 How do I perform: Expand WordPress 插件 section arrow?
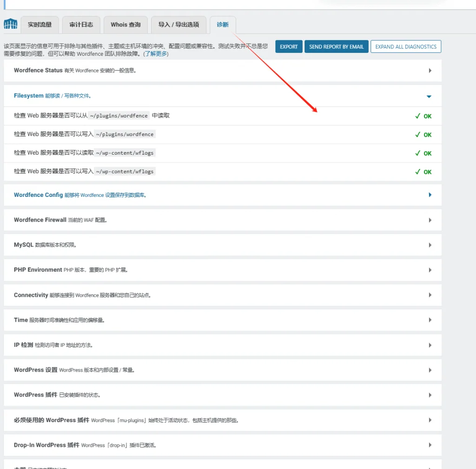point(430,395)
